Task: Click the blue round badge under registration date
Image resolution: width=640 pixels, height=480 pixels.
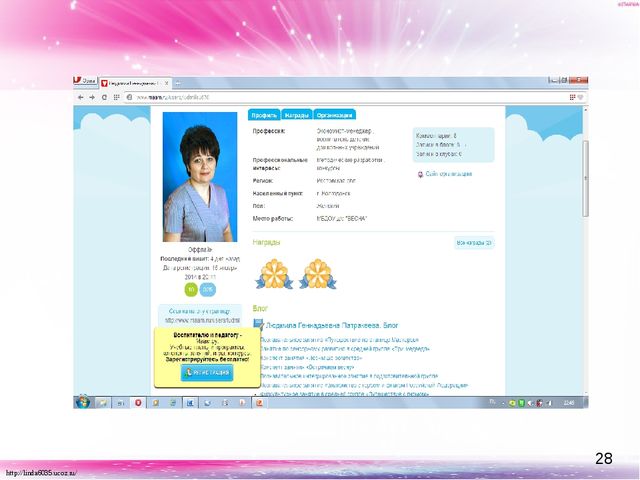Action: [x=208, y=289]
